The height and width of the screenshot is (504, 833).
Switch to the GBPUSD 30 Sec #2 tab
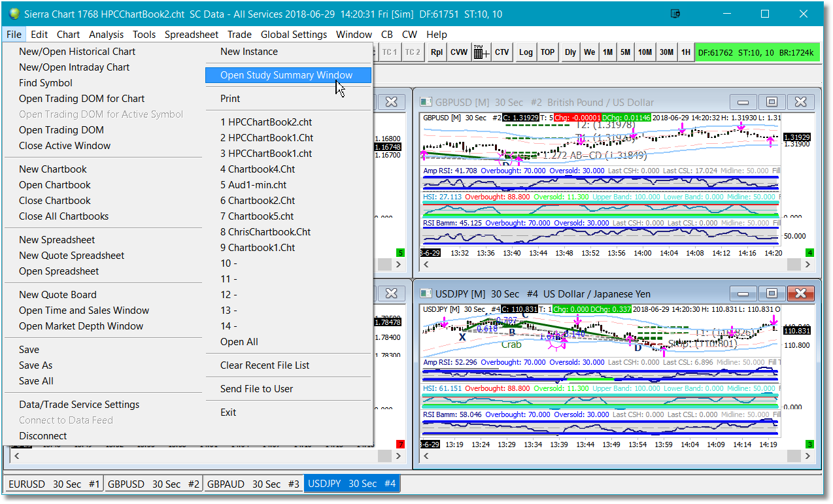153,484
